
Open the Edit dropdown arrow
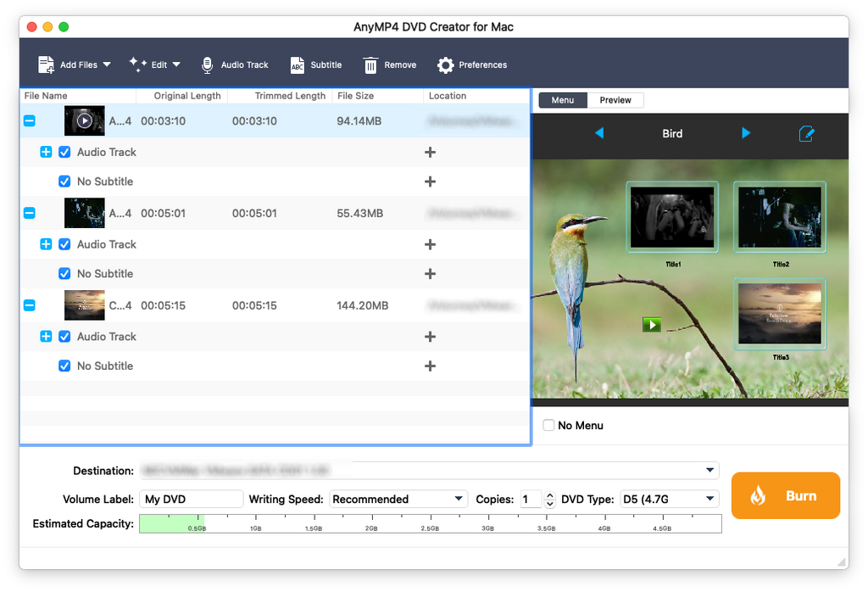pyautogui.click(x=176, y=64)
